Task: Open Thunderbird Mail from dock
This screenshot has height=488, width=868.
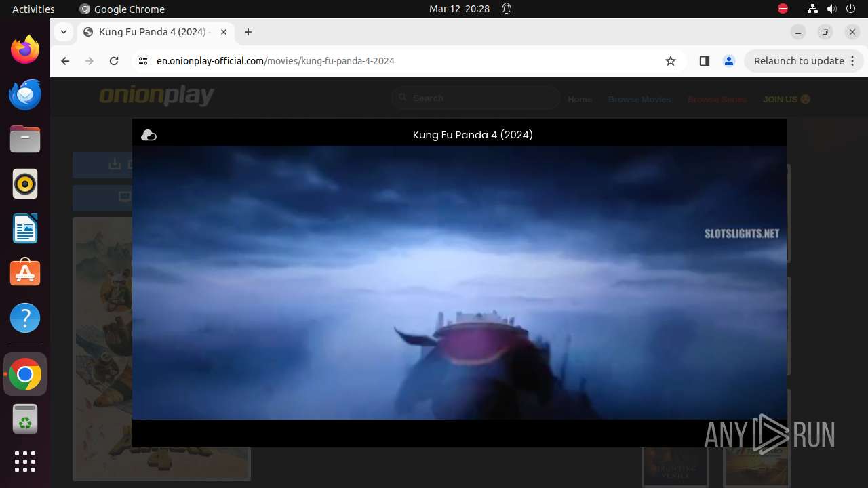Action: coord(25,94)
